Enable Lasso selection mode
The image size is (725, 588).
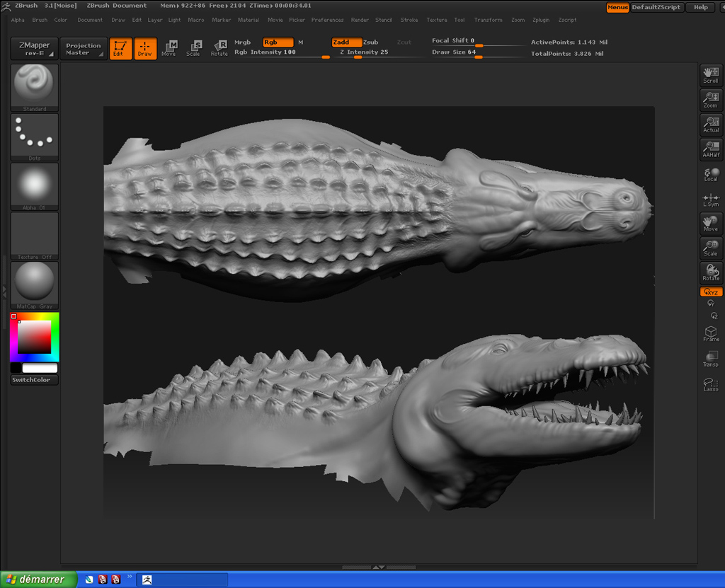pos(711,384)
